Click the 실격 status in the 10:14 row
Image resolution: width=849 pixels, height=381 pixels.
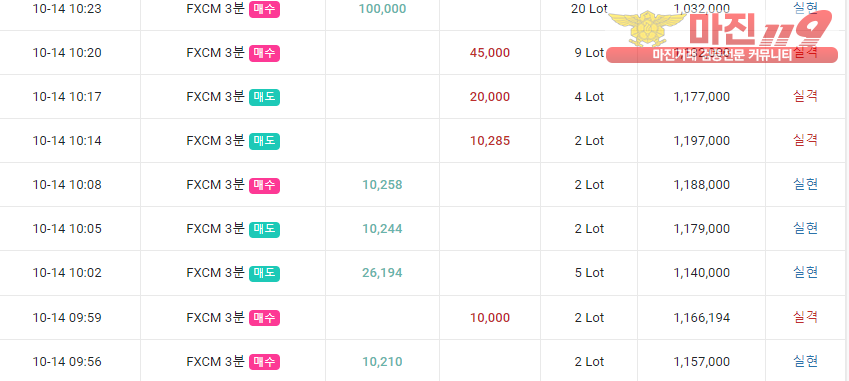pyautogui.click(x=805, y=141)
